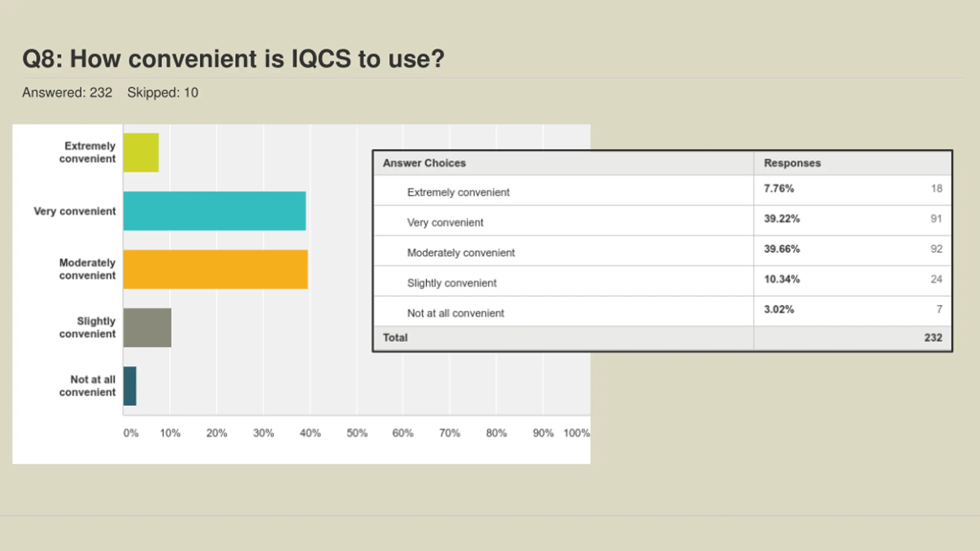Select the gray Slightly convenient bar
Screen dimensions: 980x551
pos(147,328)
